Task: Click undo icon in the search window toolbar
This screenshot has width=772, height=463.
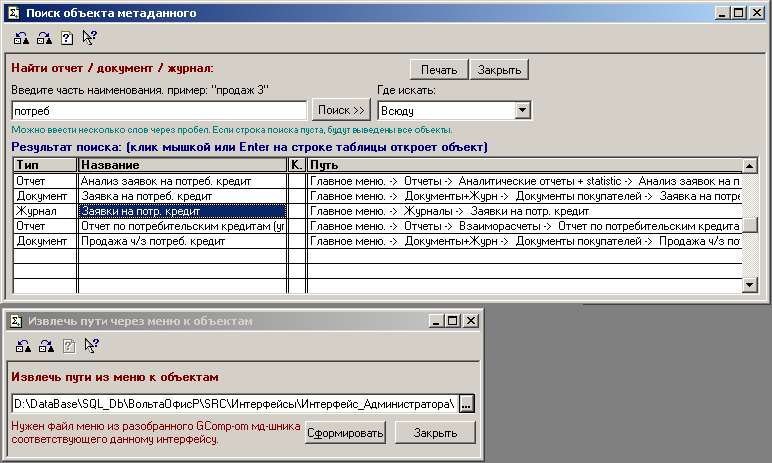Action: coord(23,39)
